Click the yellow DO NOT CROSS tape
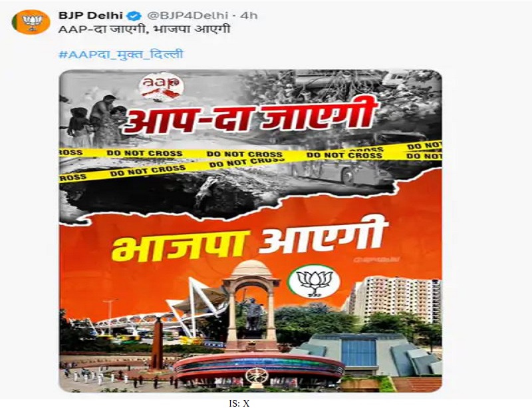 [251, 159]
